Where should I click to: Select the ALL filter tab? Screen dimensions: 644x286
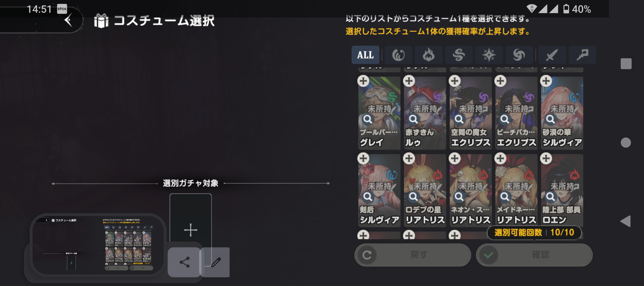(365, 55)
